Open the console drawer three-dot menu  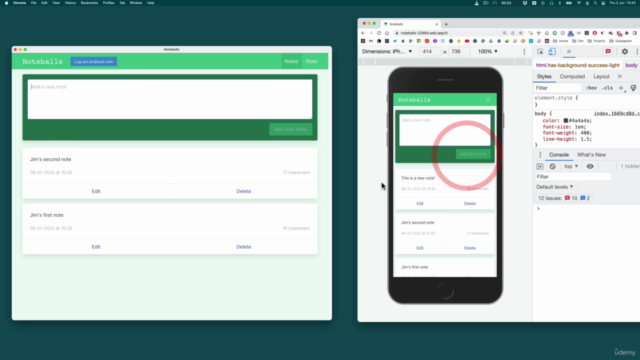(540, 155)
